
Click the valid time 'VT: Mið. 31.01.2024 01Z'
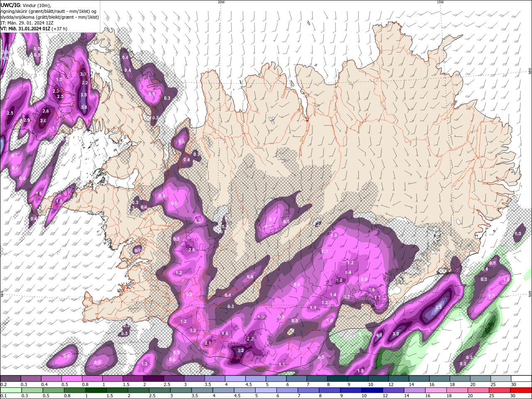(x=26, y=29)
